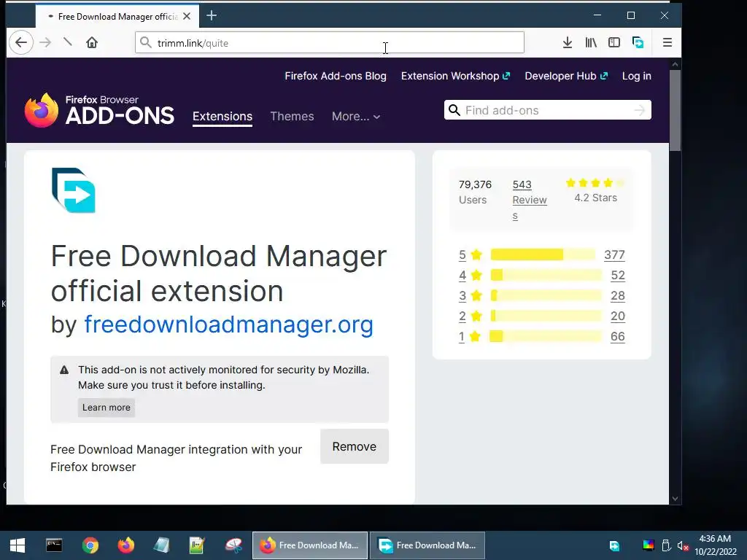Image resolution: width=747 pixels, height=560 pixels.
Task: Focus the Find add-ons search field
Action: point(547,111)
